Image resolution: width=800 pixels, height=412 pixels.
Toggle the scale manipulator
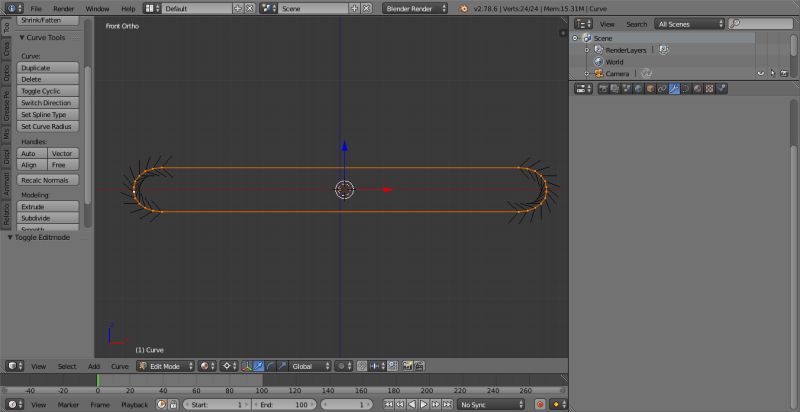coord(282,366)
